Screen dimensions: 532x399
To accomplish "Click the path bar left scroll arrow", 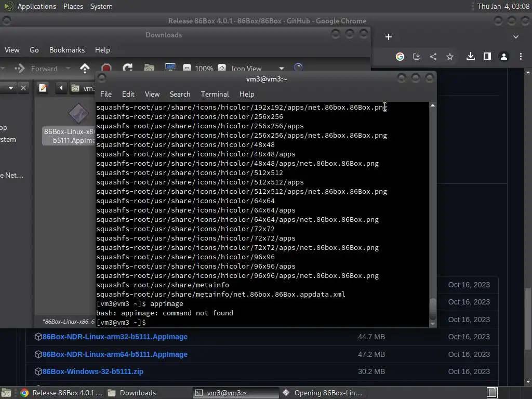I will click(61, 88).
